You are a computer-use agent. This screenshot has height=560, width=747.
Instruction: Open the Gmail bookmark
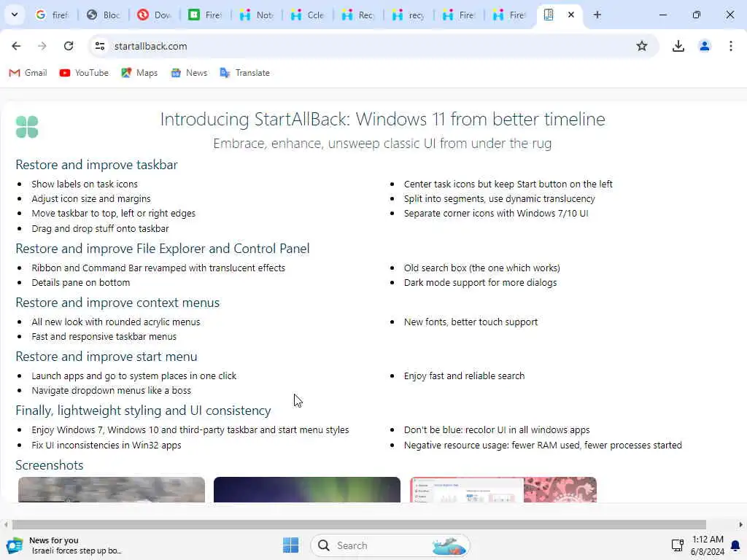tap(28, 73)
